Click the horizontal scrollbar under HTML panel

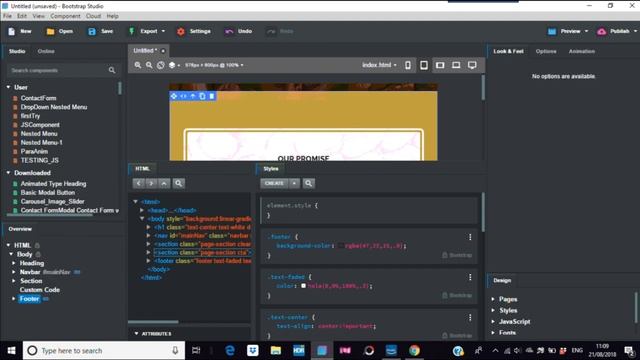(x=153, y=322)
